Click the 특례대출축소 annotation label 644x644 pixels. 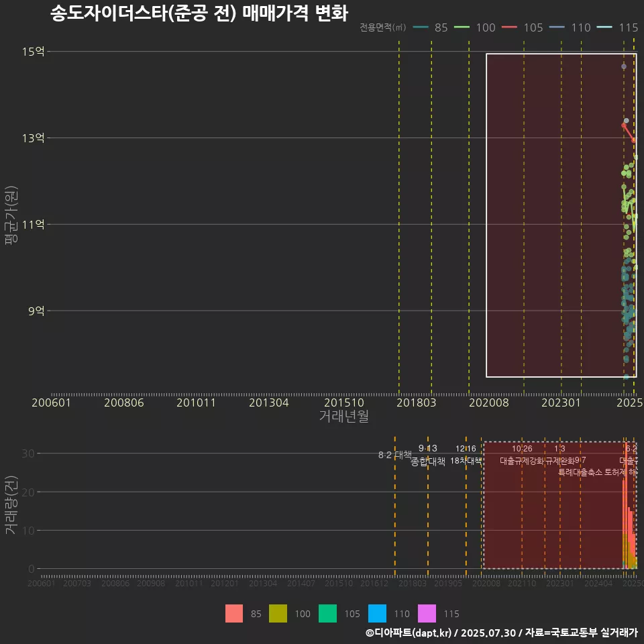pos(580,472)
